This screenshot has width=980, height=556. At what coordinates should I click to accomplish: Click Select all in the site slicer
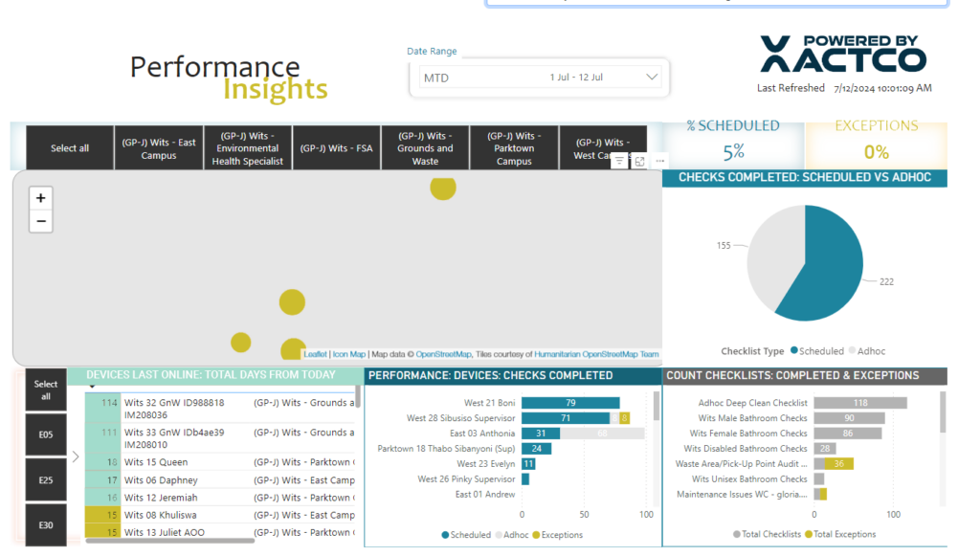70,148
